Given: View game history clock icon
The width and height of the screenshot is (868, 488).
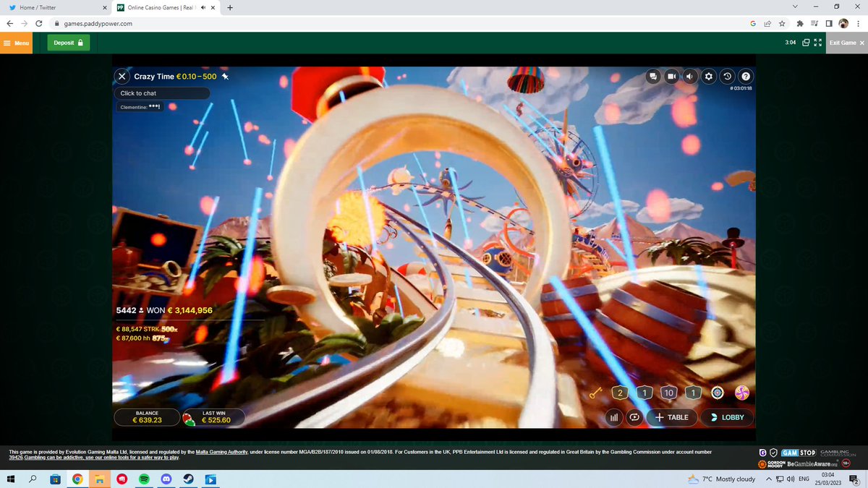Looking at the screenshot, I should [x=727, y=76].
